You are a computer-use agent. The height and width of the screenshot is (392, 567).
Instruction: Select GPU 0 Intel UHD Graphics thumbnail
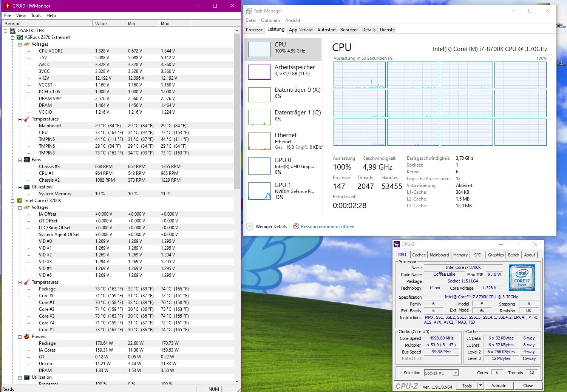point(260,166)
